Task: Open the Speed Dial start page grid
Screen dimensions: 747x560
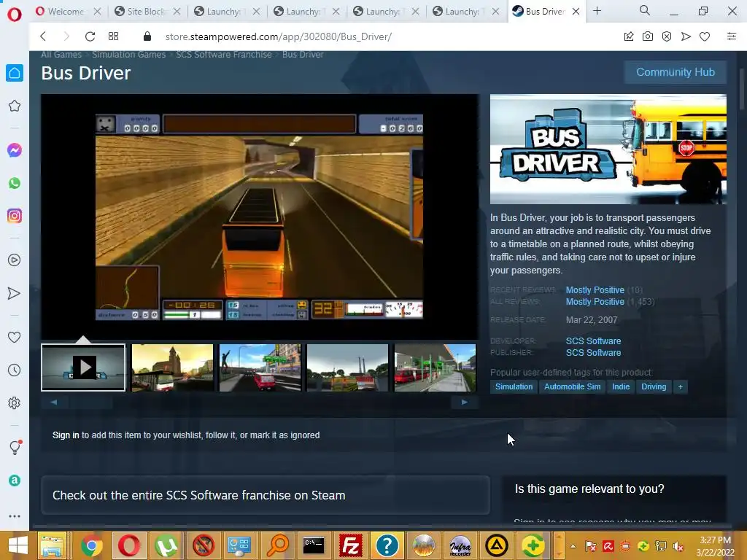Action: pyautogui.click(x=113, y=36)
